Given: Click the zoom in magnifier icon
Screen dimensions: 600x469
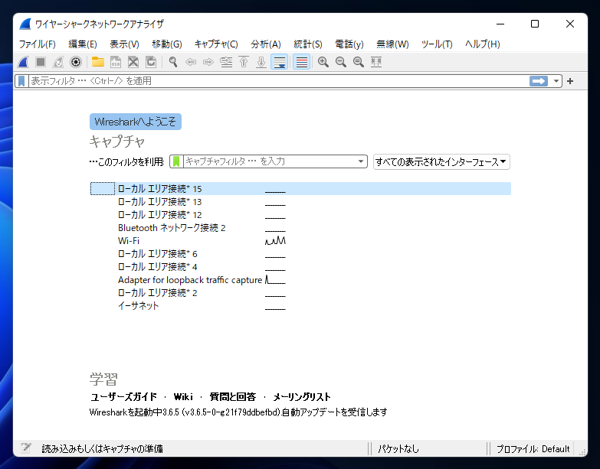Looking at the screenshot, I should point(323,62).
